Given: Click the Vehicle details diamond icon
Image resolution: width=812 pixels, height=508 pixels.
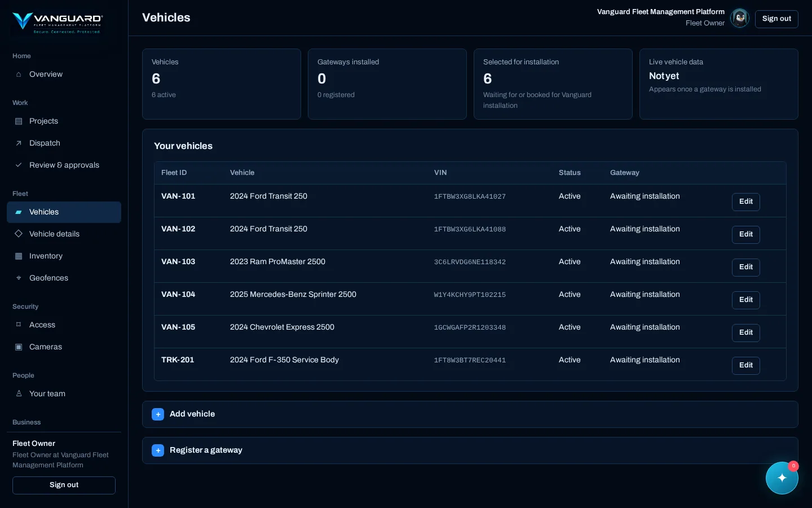Looking at the screenshot, I should 19,234.
